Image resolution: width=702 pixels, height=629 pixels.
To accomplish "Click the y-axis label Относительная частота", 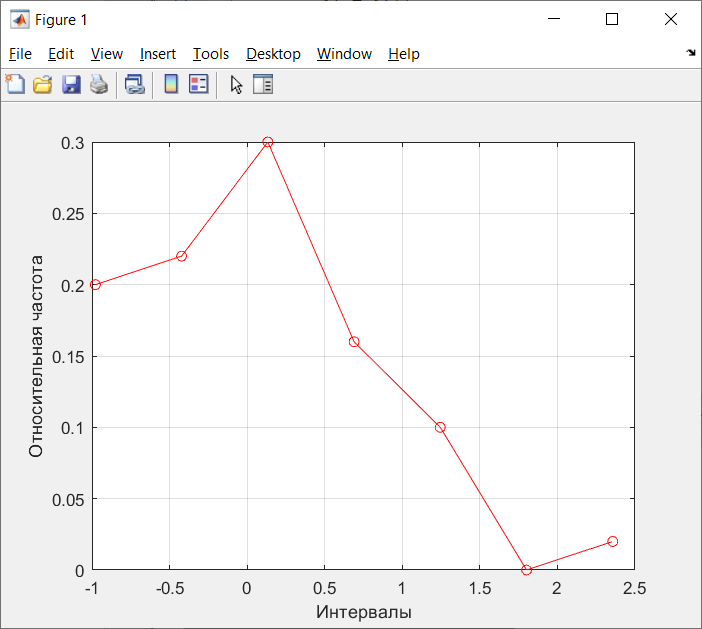I will 36,356.
